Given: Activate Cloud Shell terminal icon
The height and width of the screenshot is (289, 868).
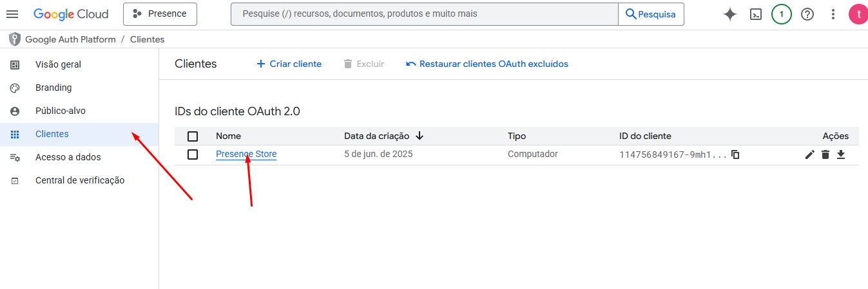Looking at the screenshot, I should pos(756,14).
